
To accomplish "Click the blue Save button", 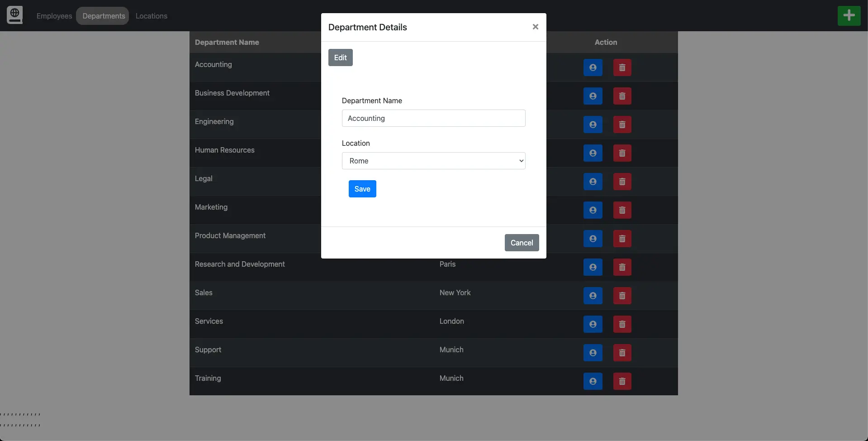I will pyautogui.click(x=362, y=189).
